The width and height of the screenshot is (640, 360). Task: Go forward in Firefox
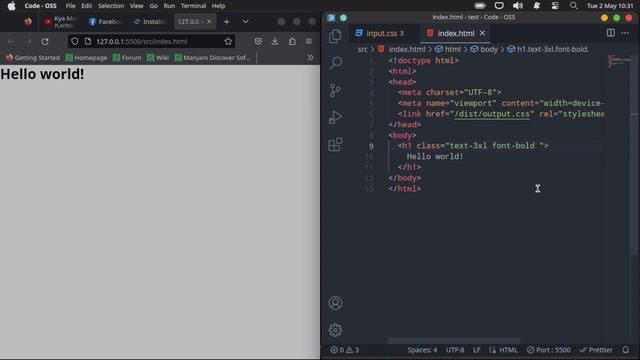point(28,41)
